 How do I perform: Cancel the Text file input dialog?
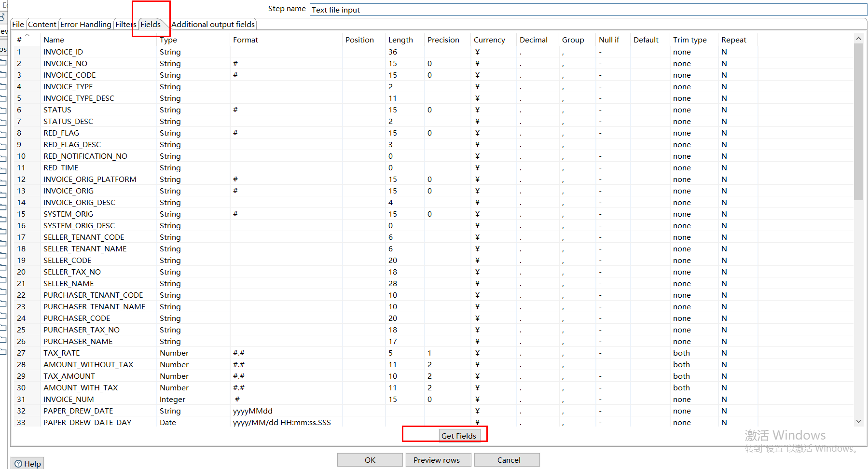[x=507, y=459]
